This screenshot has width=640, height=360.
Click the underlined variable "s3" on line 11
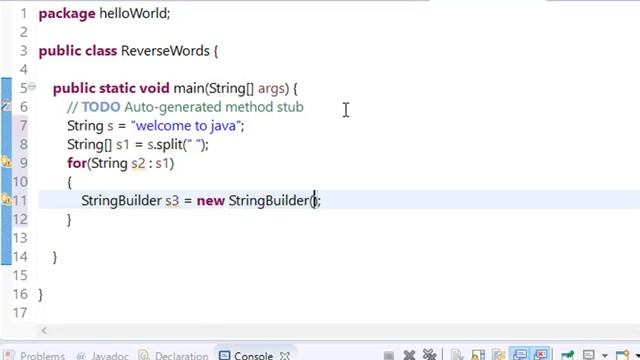tap(172, 201)
